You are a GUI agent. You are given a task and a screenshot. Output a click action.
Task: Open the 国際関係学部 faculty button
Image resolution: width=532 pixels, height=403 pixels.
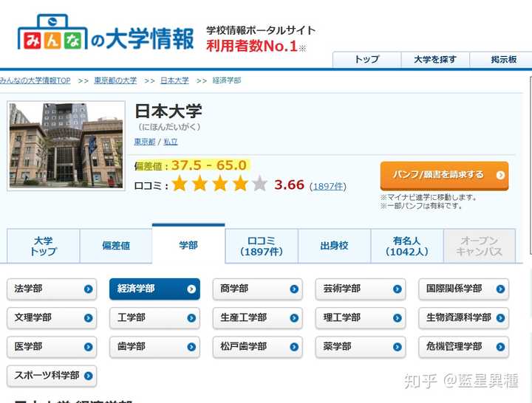464,289
